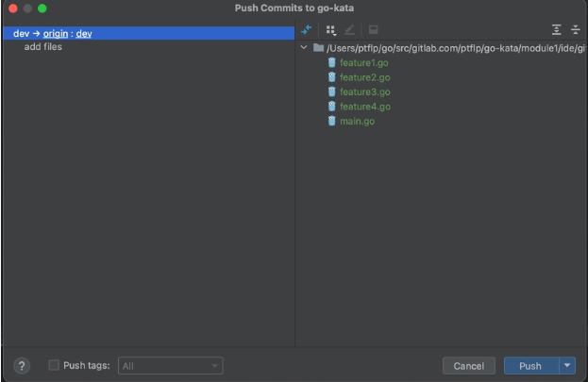Click the 'origin' remote link

click(56, 33)
